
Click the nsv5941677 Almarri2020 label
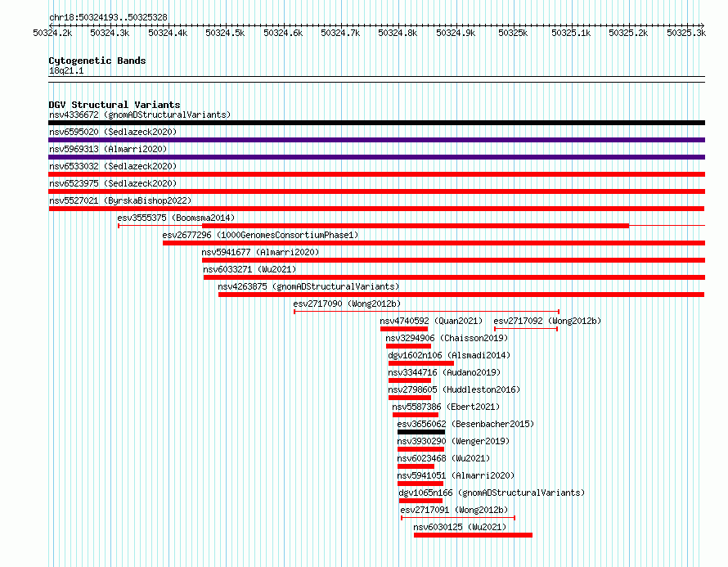(260, 252)
